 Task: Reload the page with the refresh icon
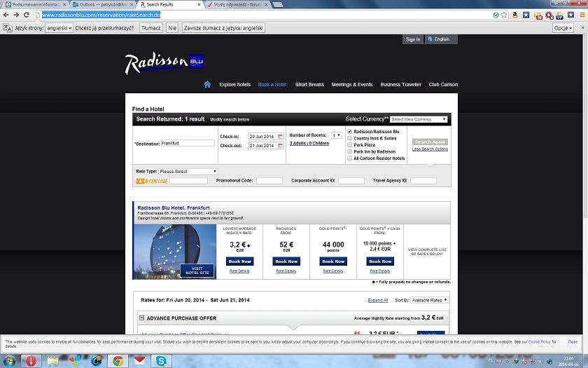point(27,15)
